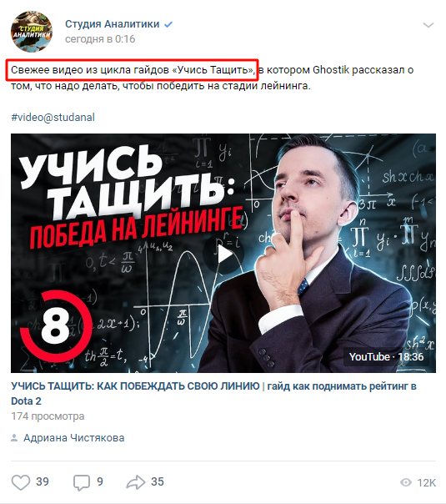Click the verified checkmark beside Студия Аналитики

(x=168, y=24)
